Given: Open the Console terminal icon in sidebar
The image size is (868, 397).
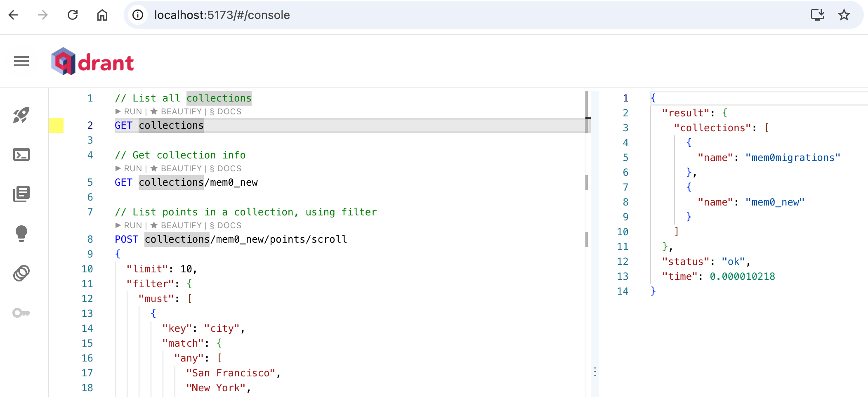Looking at the screenshot, I should click(x=21, y=155).
